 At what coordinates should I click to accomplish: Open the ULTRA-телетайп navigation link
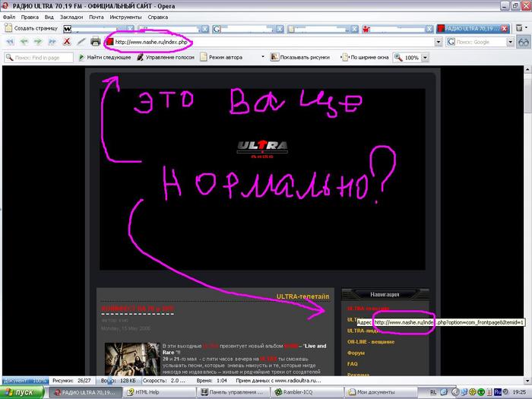click(x=368, y=309)
